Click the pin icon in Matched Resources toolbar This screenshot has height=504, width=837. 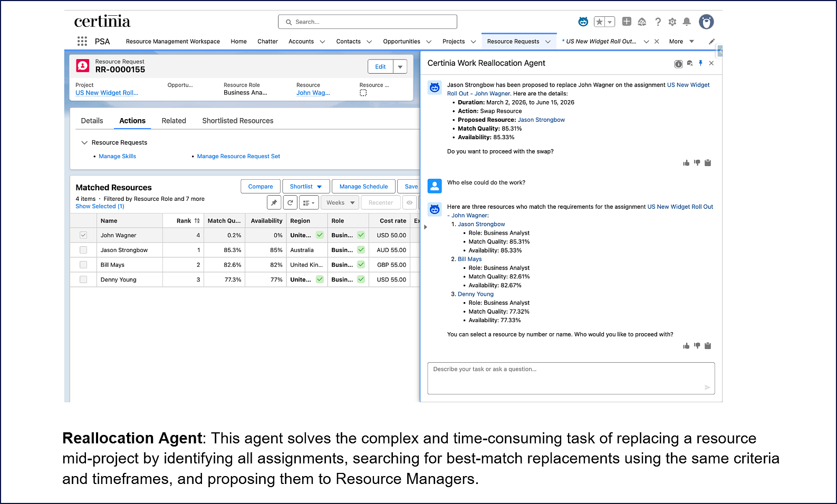click(x=274, y=202)
